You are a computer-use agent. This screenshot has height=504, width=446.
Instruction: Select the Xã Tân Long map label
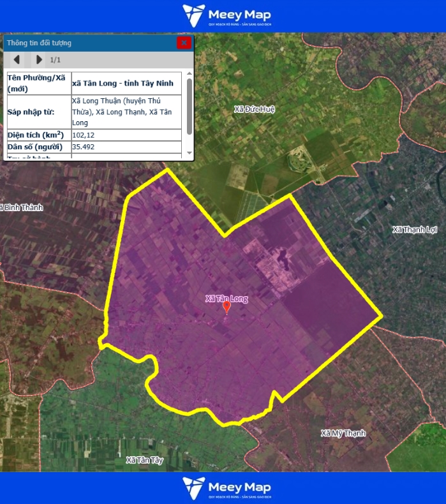[227, 298]
